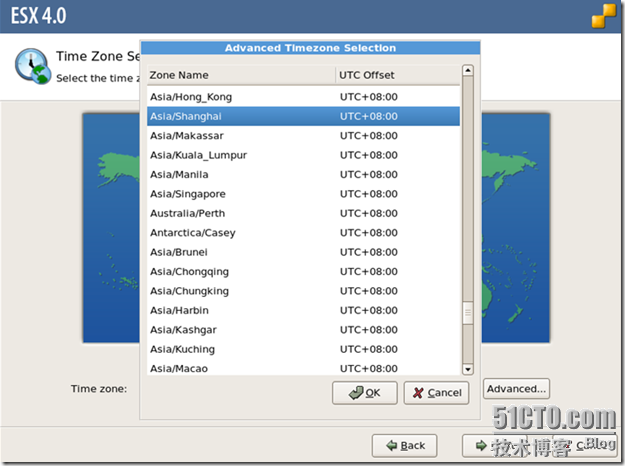Click the scrollbar down arrow

pos(468,369)
